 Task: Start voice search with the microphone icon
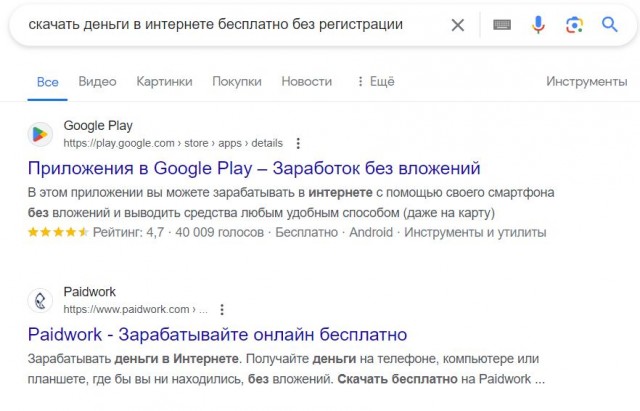click(538, 25)
